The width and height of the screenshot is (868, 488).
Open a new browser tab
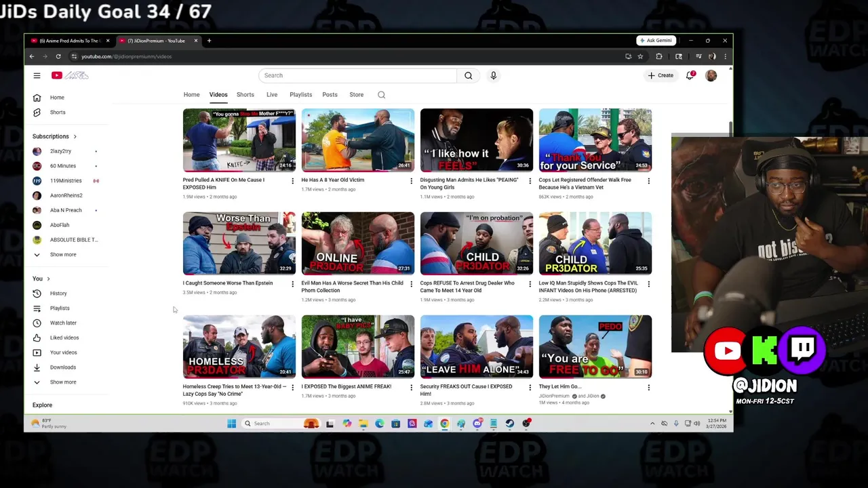point(209,41)
